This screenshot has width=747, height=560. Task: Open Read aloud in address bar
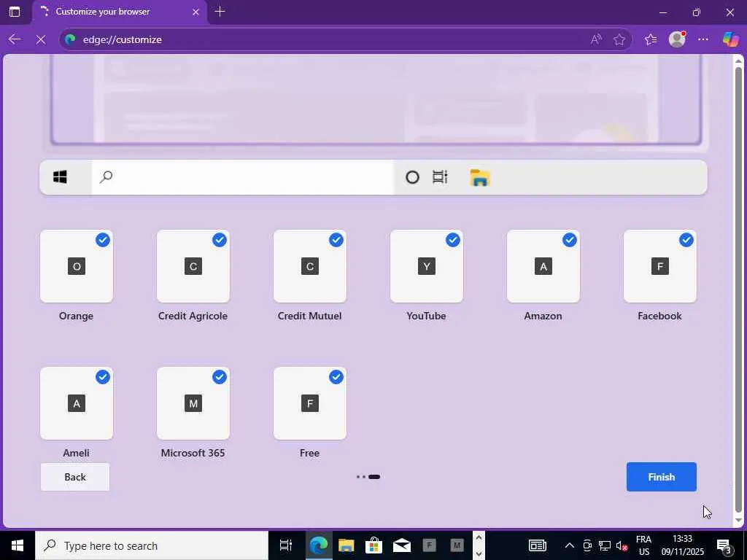pyautogui.click(x=596, y=39)
